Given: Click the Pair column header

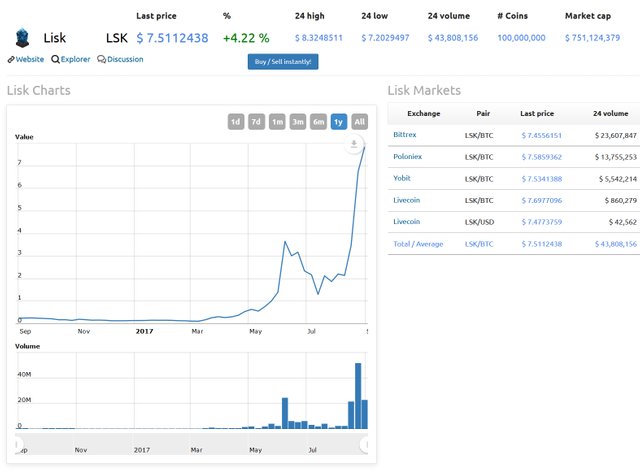Looking at the screenshot, I should [x=483, y=113].
